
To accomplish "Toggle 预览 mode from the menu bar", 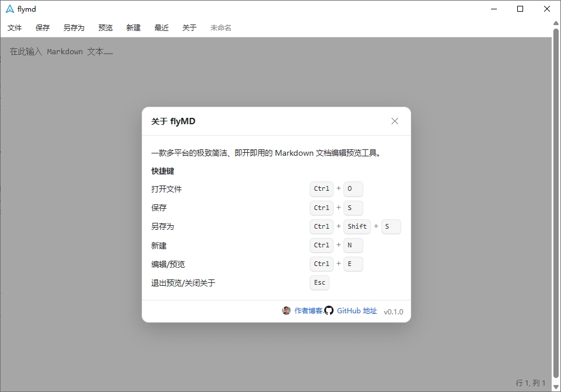I will 106,27.
